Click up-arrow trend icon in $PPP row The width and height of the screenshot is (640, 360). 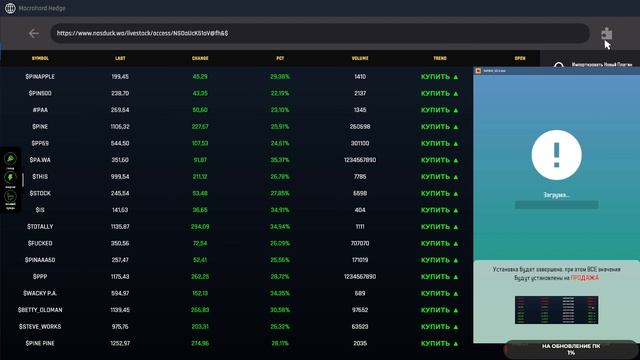[456, 277]
